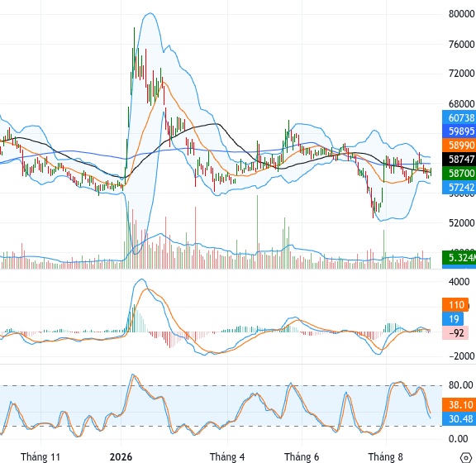
Task: Click the 80.00 stochastic scale tick
Action: (x=461, y=385)
